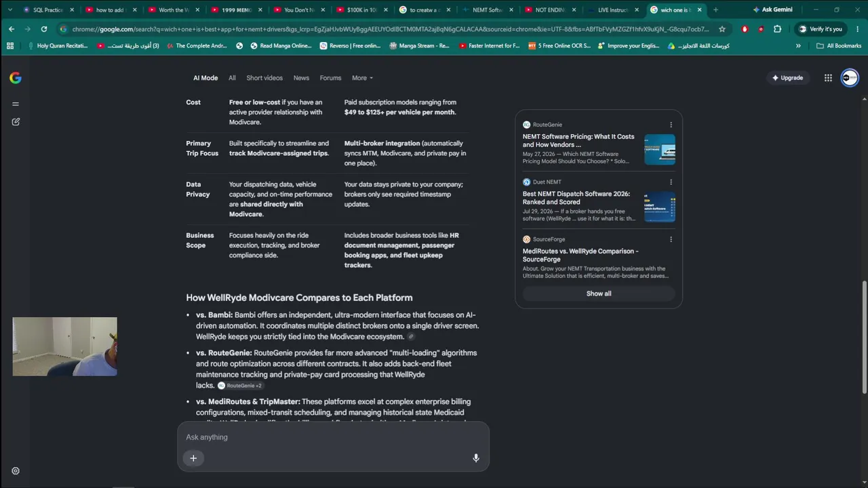
Task: Open the link icon after Modivcare ecosystem
Action: [411, 337]
